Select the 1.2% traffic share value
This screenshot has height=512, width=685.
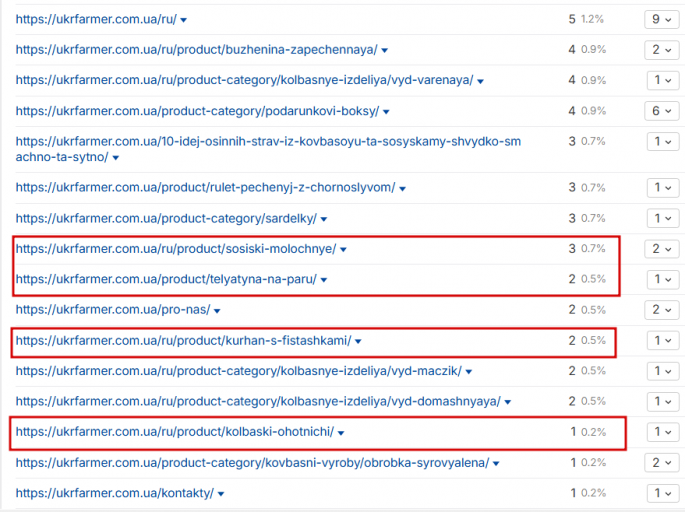pyautogui.click(x=592, y=19)
